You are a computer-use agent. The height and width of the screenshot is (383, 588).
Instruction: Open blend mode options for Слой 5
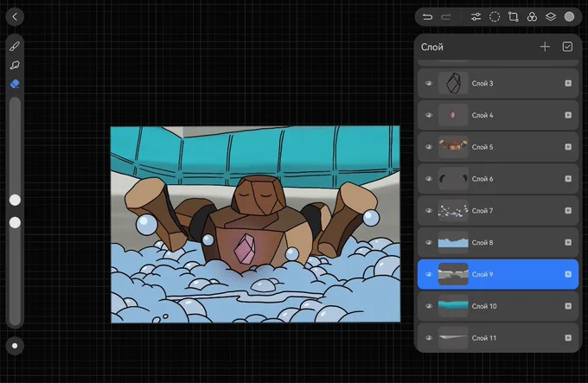tap(568, 147)
